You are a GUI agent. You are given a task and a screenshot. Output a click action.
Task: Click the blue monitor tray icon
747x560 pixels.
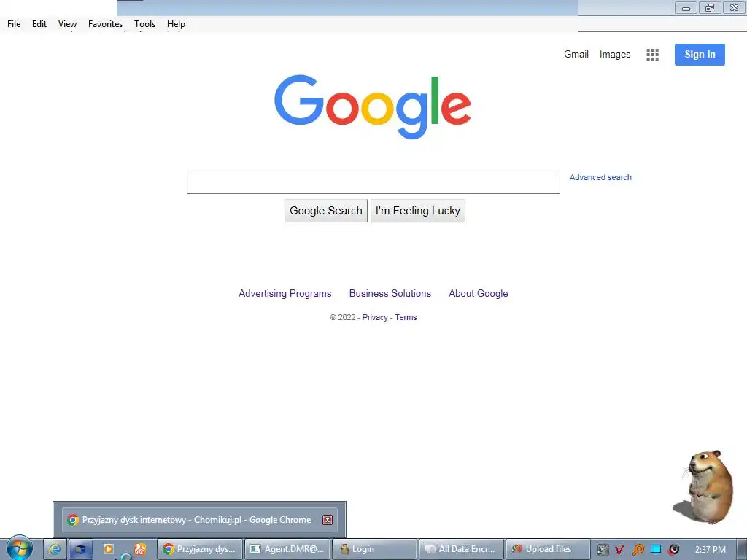656,549
